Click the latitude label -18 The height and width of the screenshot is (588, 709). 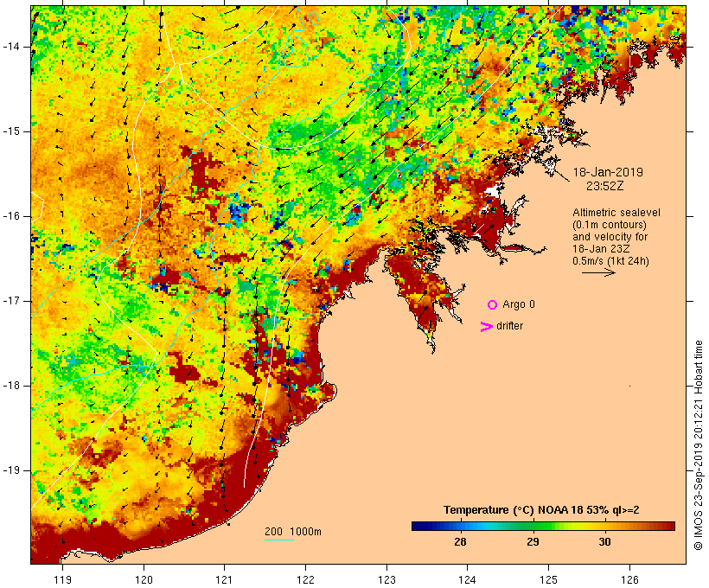coord(11,386)
